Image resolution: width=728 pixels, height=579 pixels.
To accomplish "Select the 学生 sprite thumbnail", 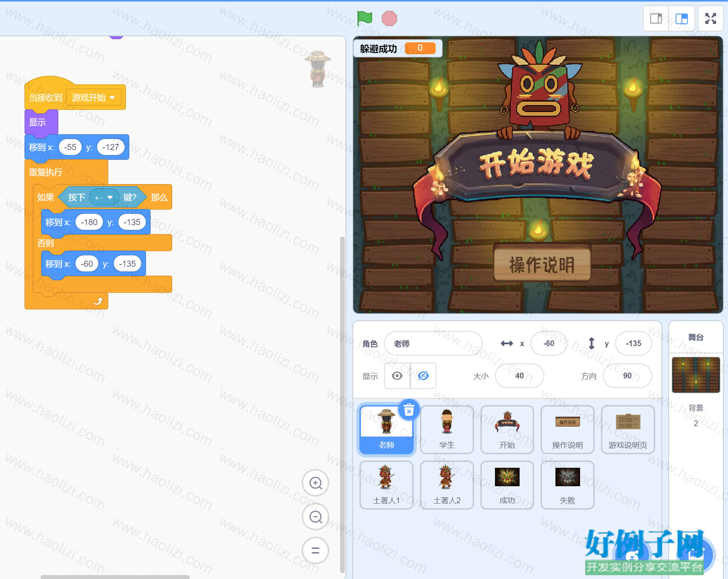I will pyautogui.click(x=447, y=430).
